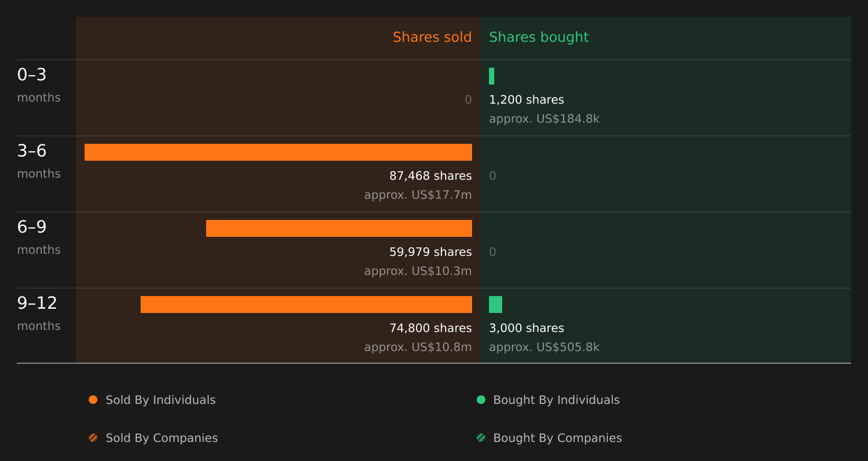Screen dimensions: 868x461
Task: Click the Bought By Companies legend label
Action: pyautogui.click(x=557, y=438)
